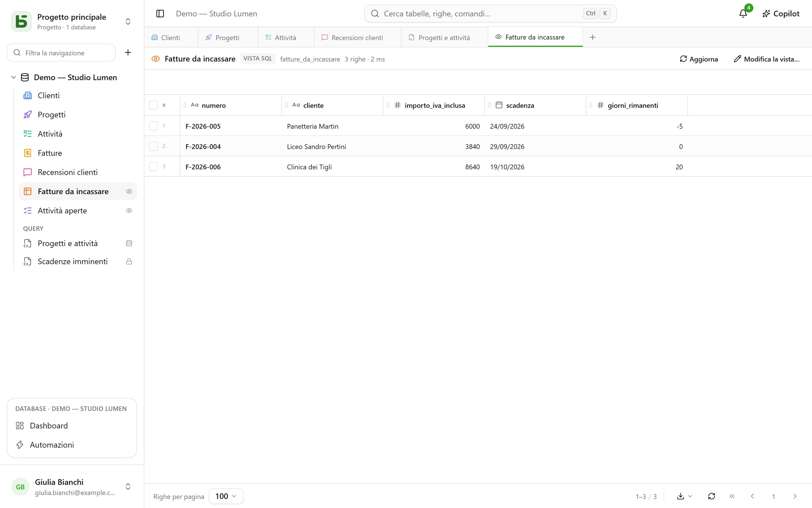Open Clienti table in sidebar
Image resolution: width=812 pixels, height=508 pixels.
(78, 95)
